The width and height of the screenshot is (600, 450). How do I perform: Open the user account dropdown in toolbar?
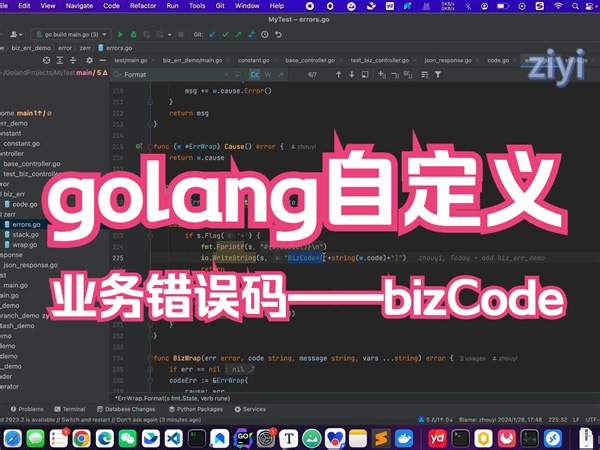point(16,34)
